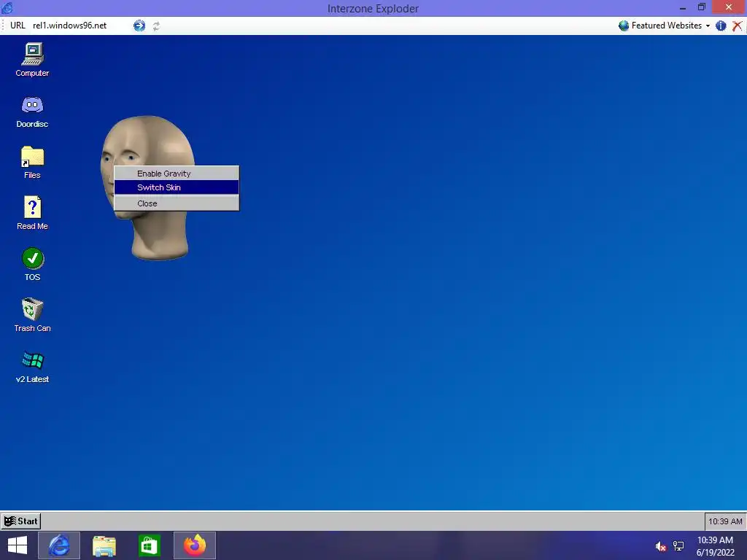Open the Trash Can icon
Screen dimensions: 747x560
click(x=32, y=315)
